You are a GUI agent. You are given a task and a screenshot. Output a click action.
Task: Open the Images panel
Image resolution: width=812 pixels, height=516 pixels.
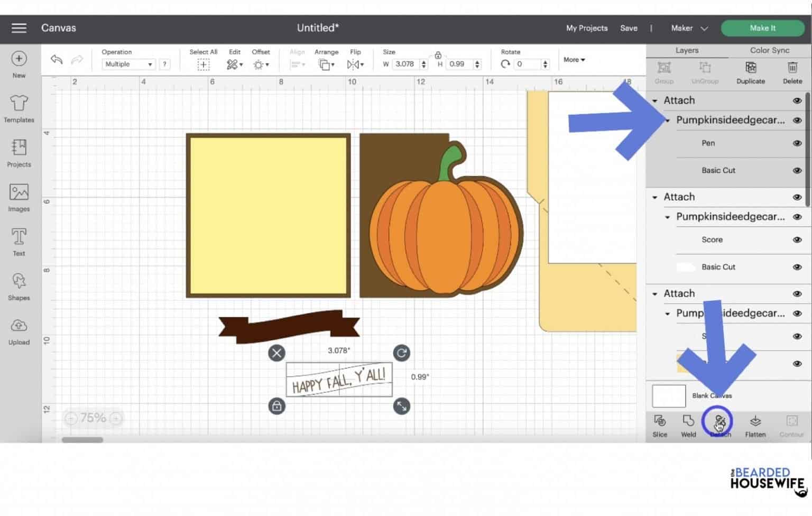(19, 197)
